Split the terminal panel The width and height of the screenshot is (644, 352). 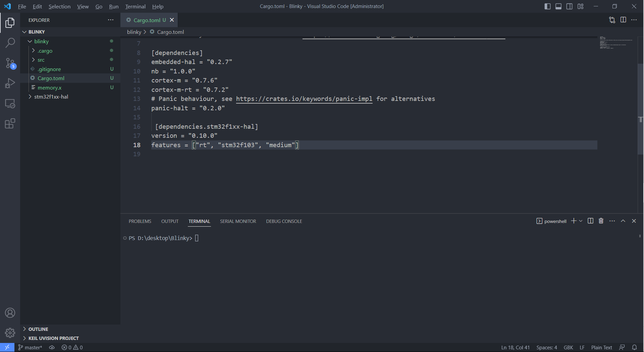(590, 221)
